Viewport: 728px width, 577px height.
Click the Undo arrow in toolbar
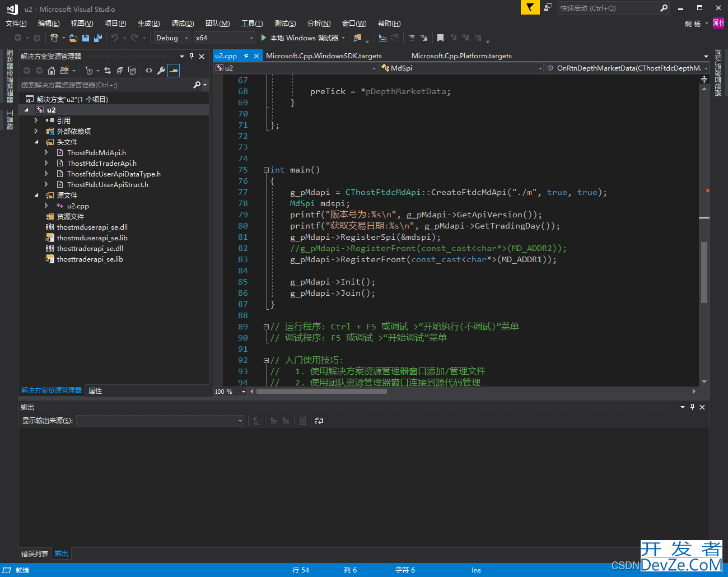point(115,38)
